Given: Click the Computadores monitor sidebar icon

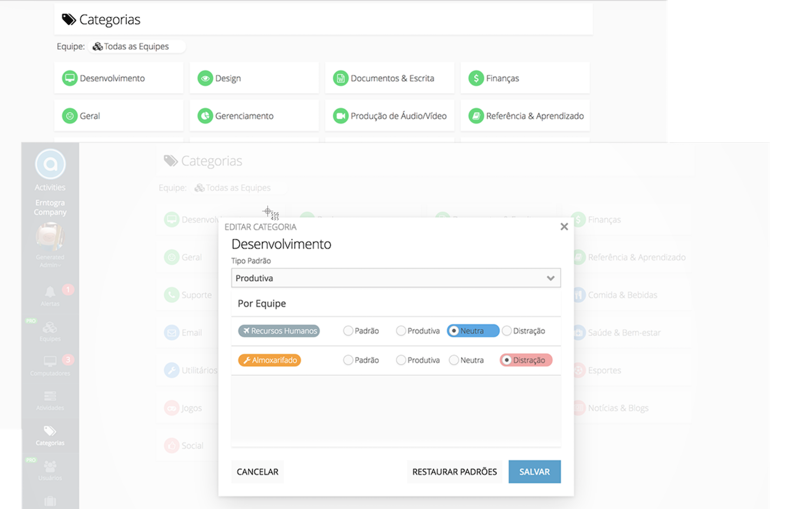Looking at the screenshot, I should click(x=50, y=362).
